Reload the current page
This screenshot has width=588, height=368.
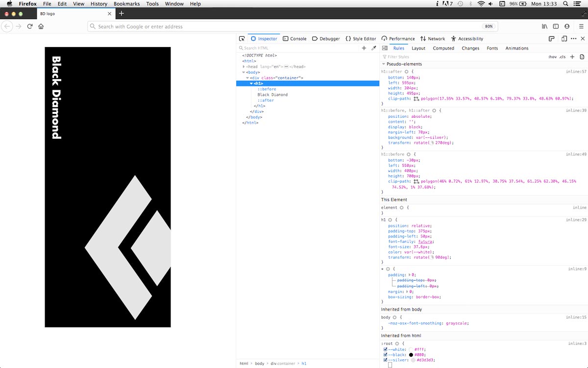[30, 26]
